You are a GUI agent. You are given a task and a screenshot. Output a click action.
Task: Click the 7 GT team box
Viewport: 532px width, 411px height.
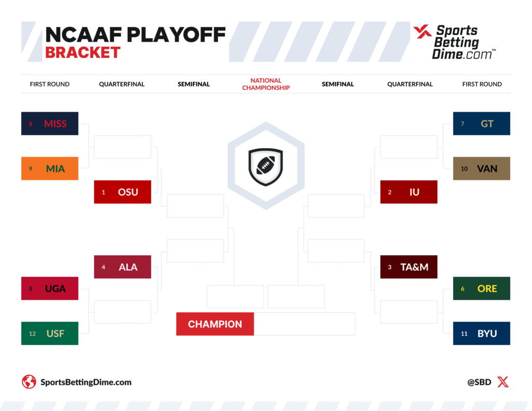click(x=482, y=124)
